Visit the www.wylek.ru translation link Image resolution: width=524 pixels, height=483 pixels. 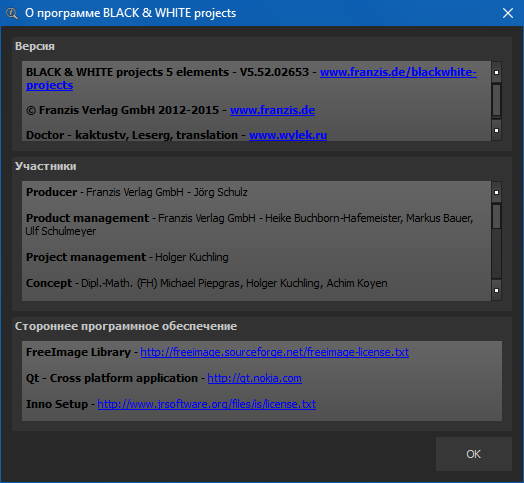click(x=288, y=135)
